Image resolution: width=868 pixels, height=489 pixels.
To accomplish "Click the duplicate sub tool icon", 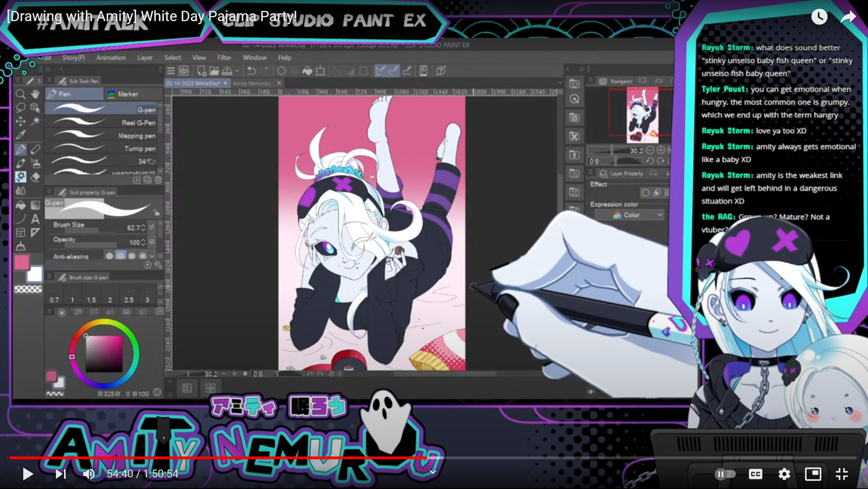I will coord(147,180).
